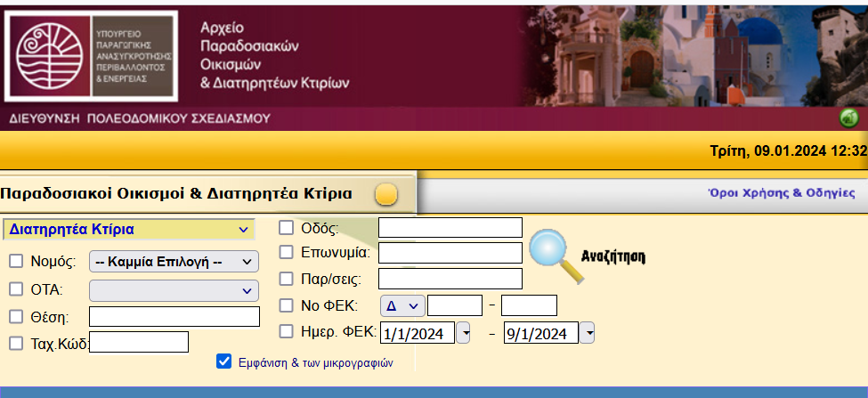Uncheck Εμφάνιση & των μικρογραφιών checkbox

(224, 361)
